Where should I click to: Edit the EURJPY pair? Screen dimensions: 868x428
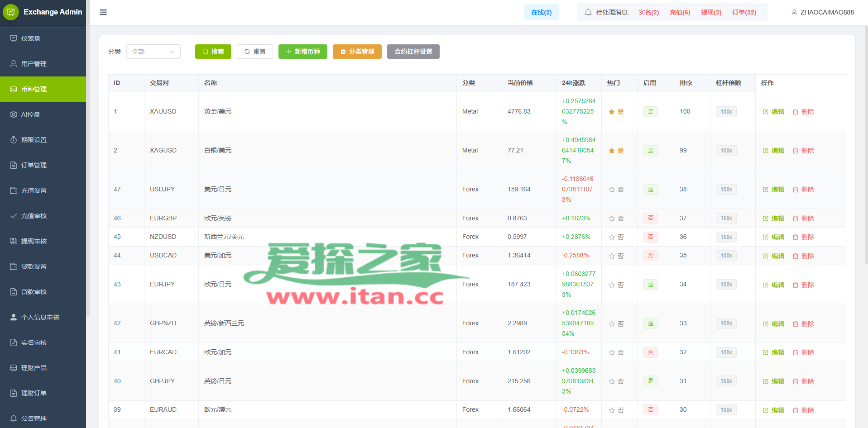pyautogui.click(x=773, y=285)
